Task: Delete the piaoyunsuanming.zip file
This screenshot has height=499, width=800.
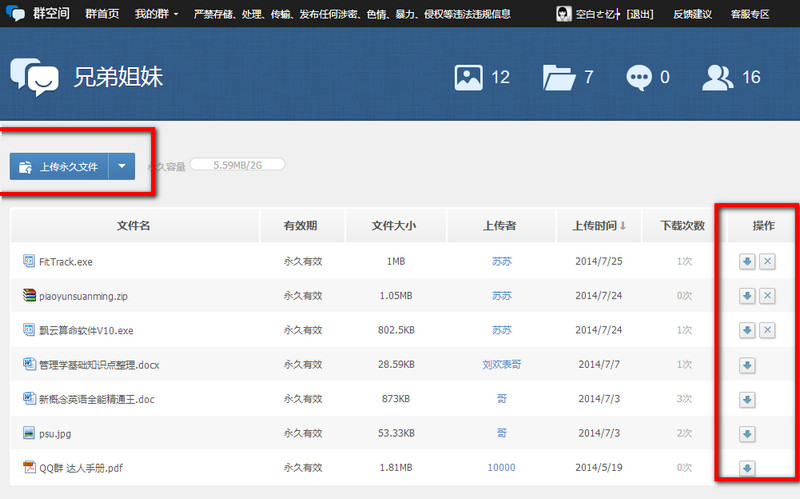Action: tap(767, 296)
